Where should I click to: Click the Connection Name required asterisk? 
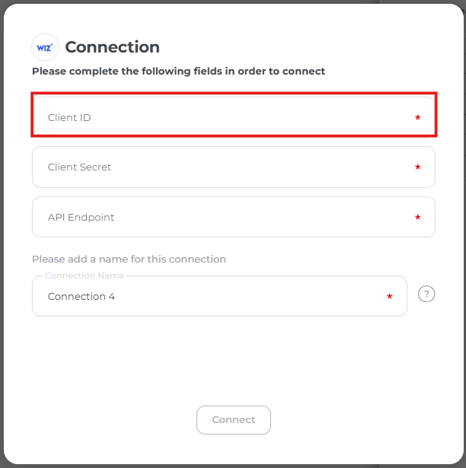(389, 296)
